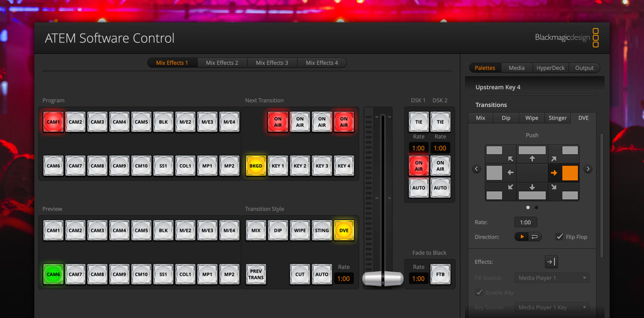Open Key Source dropdown

click(x=552, y=307)
